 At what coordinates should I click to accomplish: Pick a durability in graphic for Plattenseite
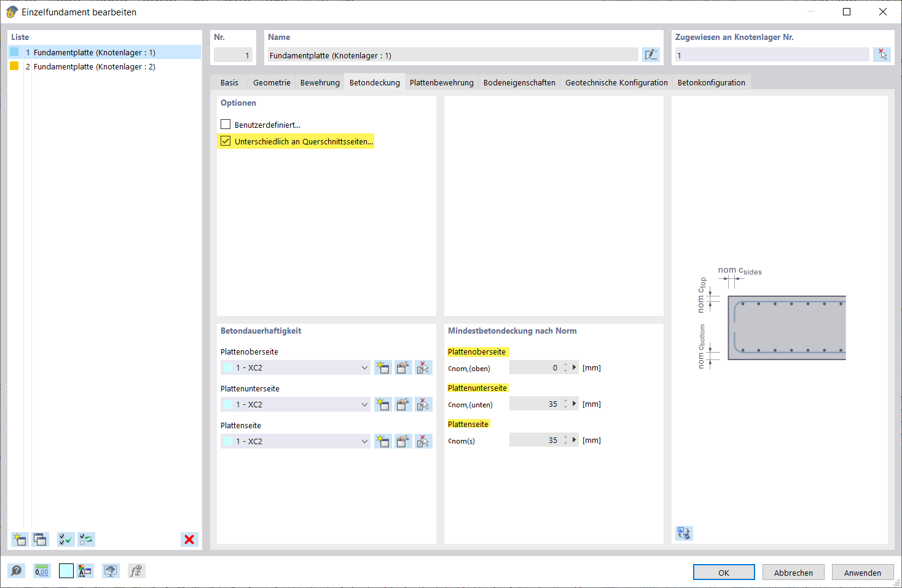pyautogui.click(x=423, y=441)
